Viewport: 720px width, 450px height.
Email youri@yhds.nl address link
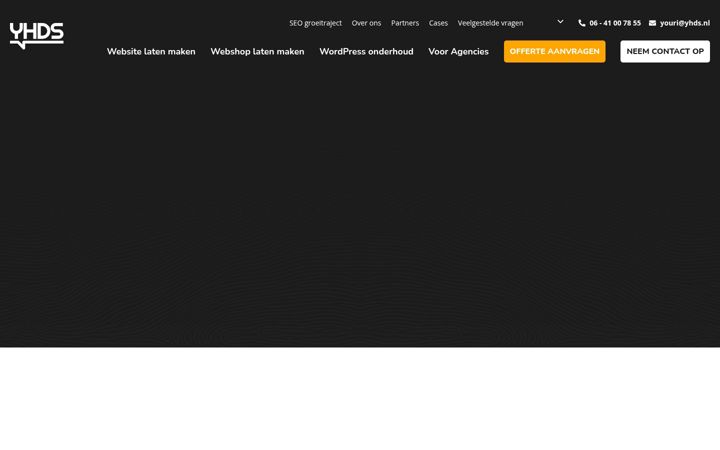tap(685, 23)
